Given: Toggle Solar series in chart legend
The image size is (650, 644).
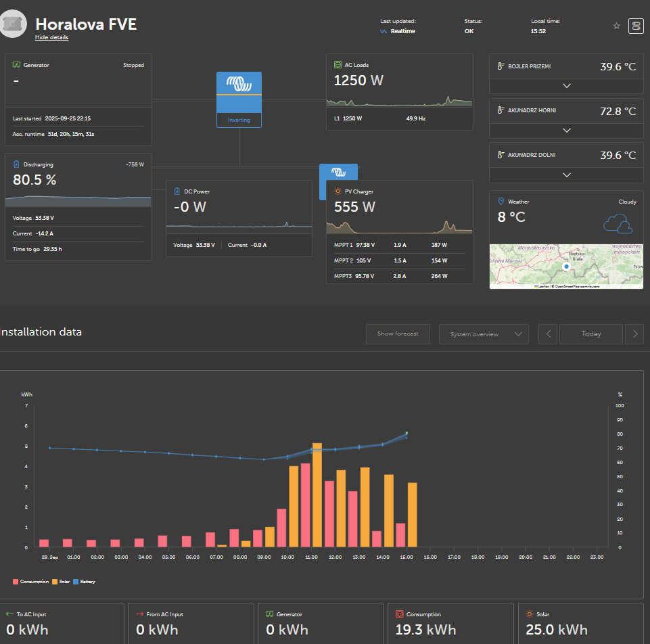Looking at the screenshot, I should (61, 581).
